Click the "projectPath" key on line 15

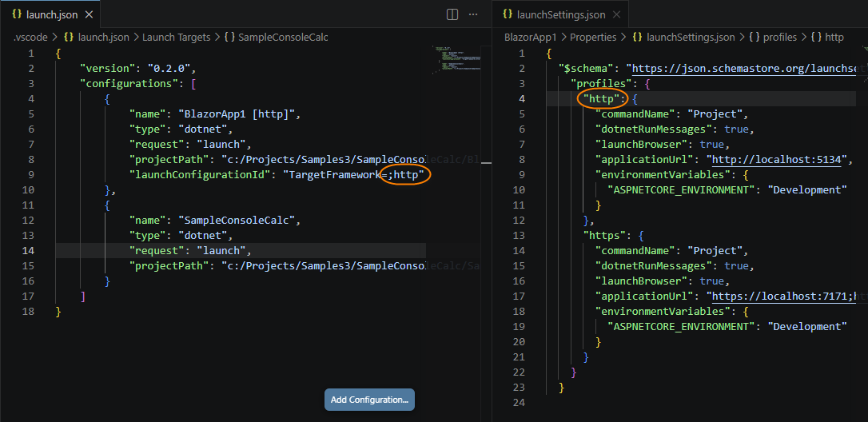pos(169,266)
